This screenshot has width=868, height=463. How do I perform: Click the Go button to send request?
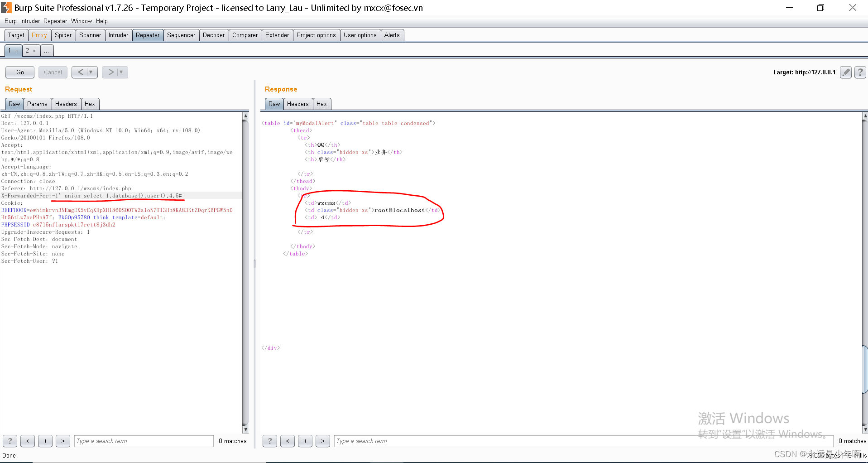coord(20,72)
